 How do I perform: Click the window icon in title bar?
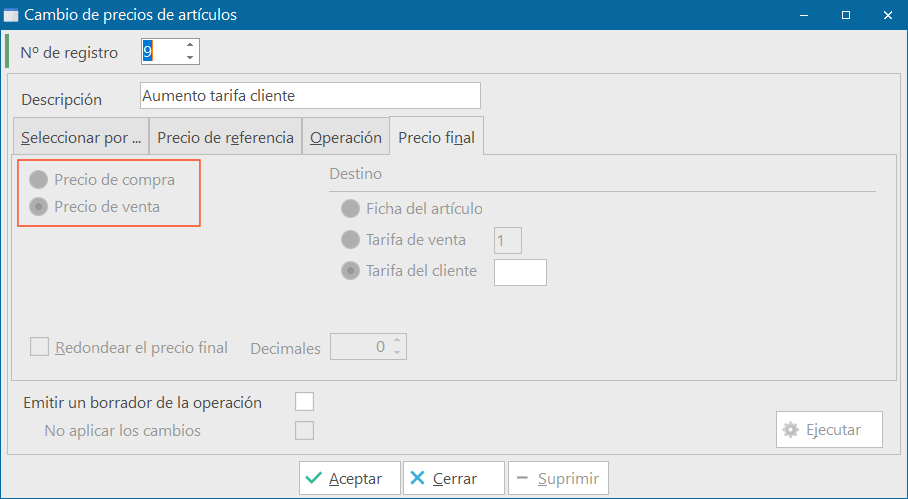tap(11, 15)
